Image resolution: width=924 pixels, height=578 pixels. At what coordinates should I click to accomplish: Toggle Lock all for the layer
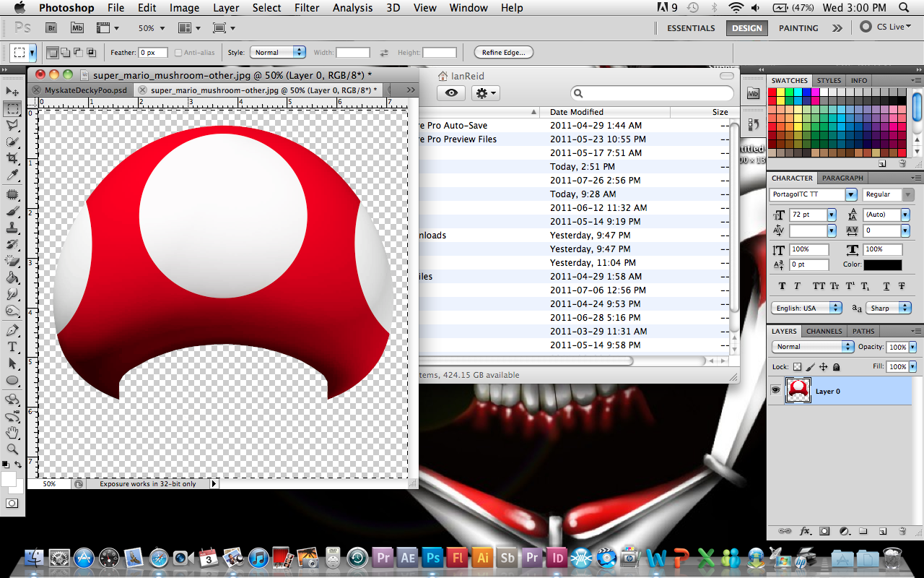(836, 367)
